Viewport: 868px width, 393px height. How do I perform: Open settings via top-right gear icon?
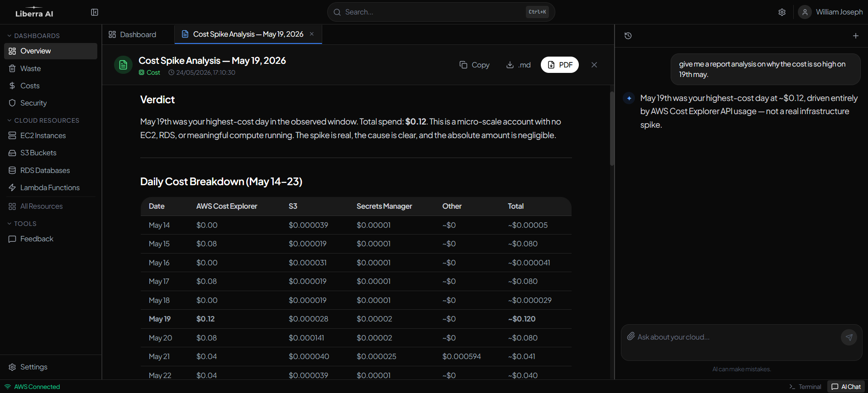[x=782, y=12]
